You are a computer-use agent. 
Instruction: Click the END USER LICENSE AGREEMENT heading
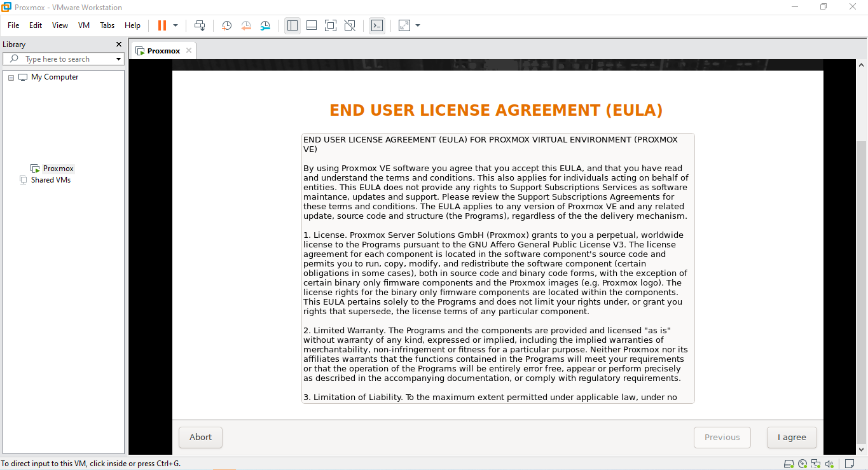click(496, 111)
